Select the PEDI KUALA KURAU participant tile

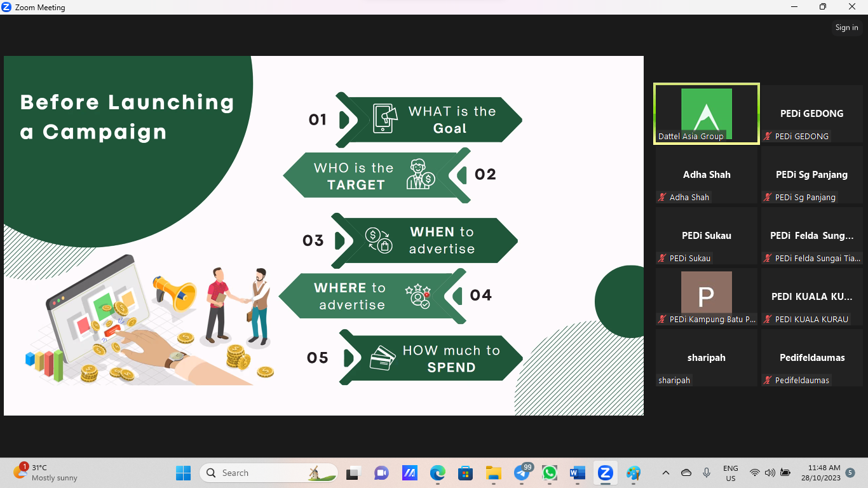pyautogui.click(x=812, y=297)
